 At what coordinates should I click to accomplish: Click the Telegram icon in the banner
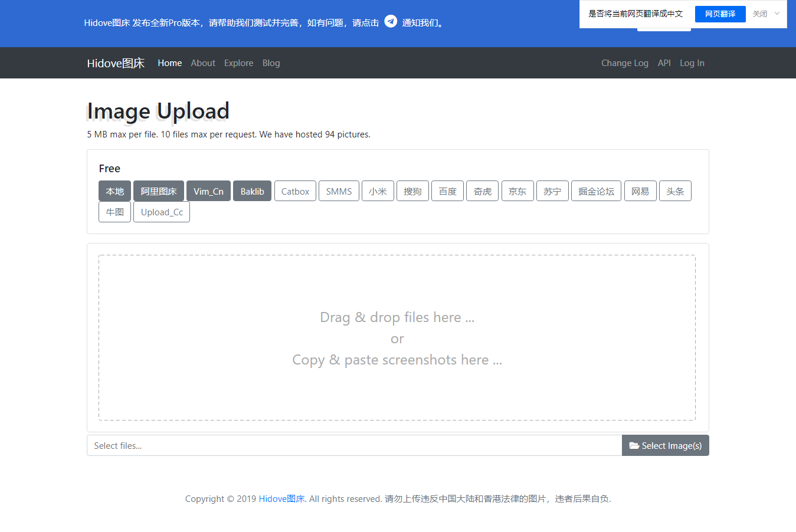coord(391,21)
